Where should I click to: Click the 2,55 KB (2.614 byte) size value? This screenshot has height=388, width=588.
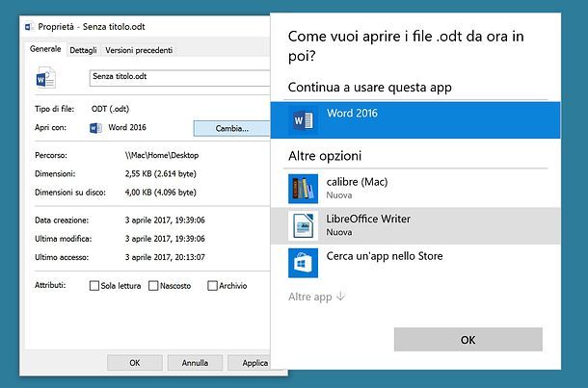point(161,173)
